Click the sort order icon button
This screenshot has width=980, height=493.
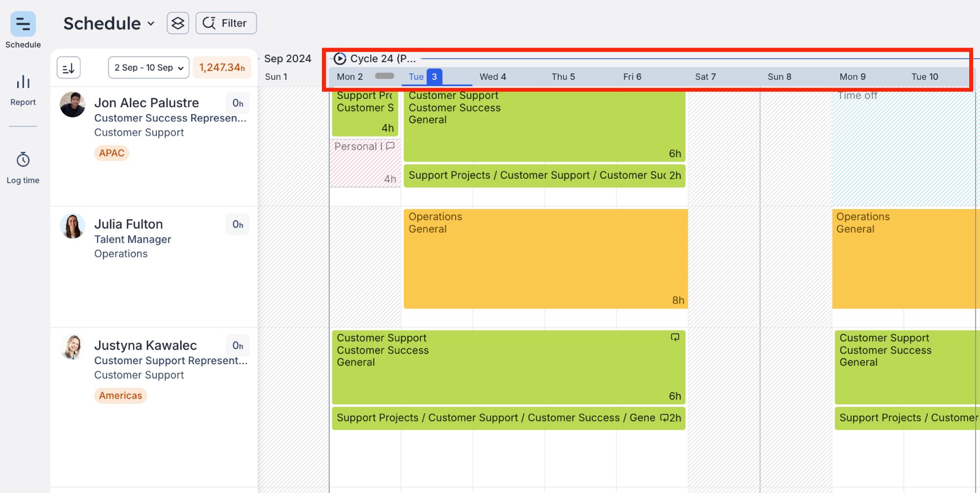click(x=69, y=68)
